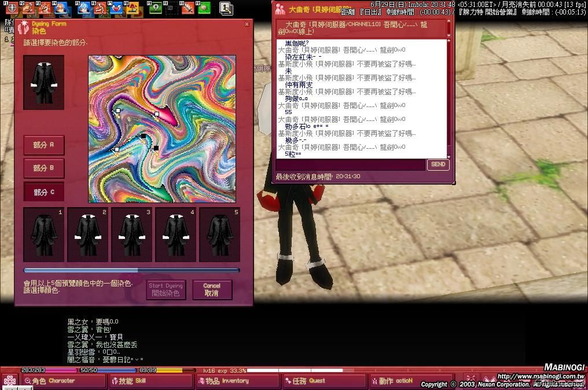Image resolution: width=588 pixels, height=390 pixels.
Task: Switch hotkey bar set with numbered icon
Action: click(226, 8)
